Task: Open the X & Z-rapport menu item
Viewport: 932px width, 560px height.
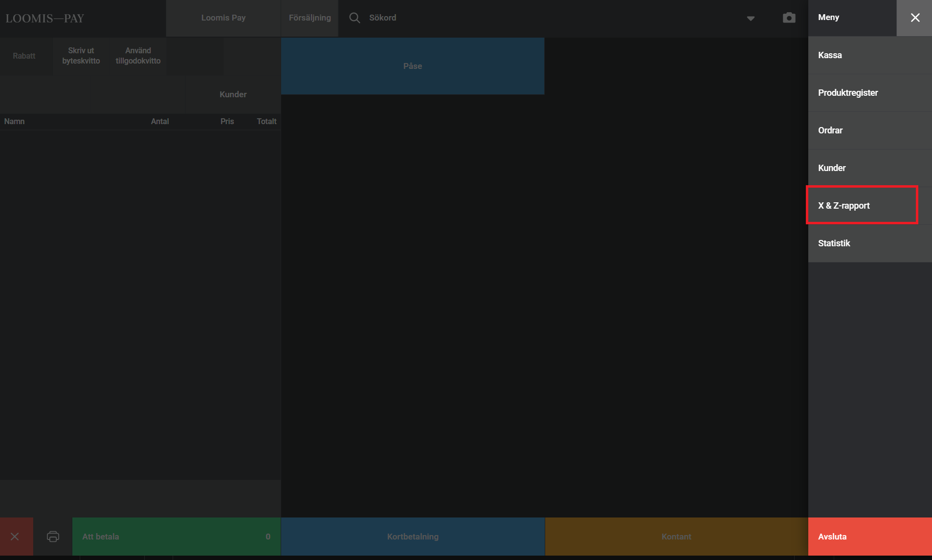Action: point(862,206)
